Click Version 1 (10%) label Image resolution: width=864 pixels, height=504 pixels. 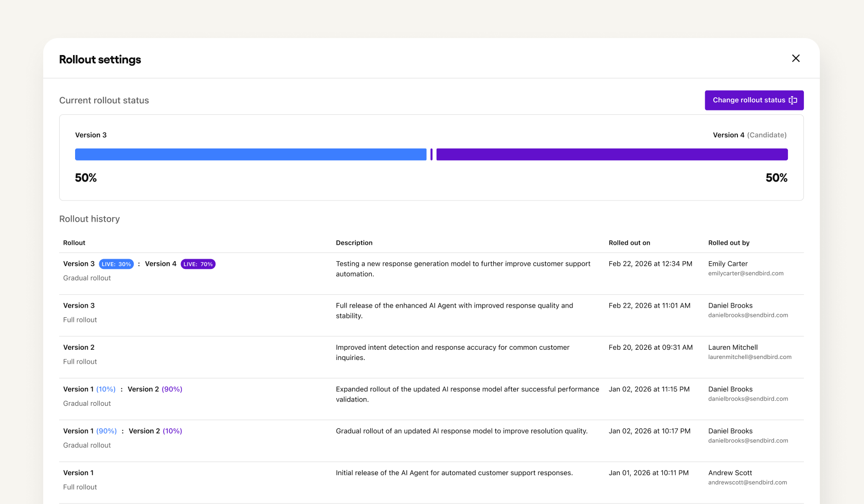pos(89,389)
